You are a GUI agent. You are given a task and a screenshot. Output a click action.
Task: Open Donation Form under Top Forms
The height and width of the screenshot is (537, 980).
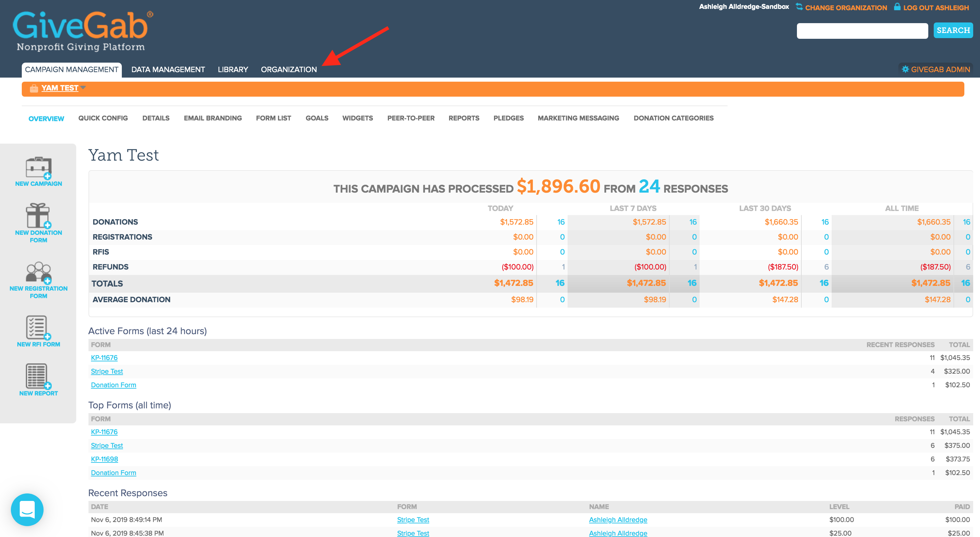[x=113, y=473]
